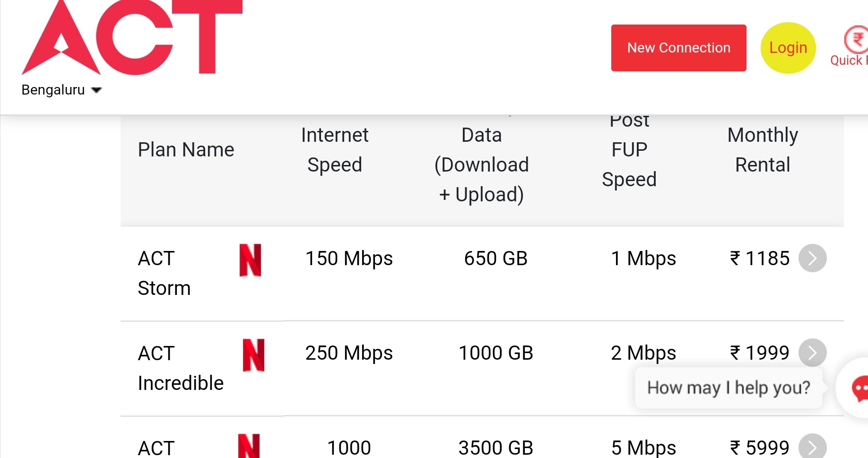This screenshot has height=458, width=868.
Task: Click the ACT logo
Action: [132, 37]
